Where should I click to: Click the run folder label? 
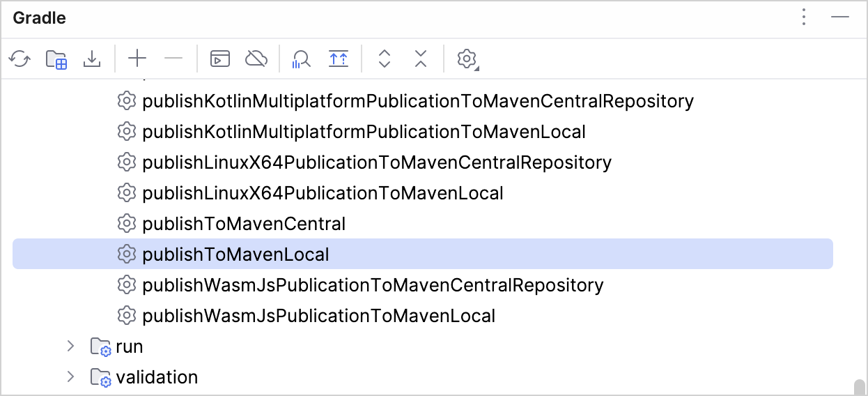click(x=130, y=346)
